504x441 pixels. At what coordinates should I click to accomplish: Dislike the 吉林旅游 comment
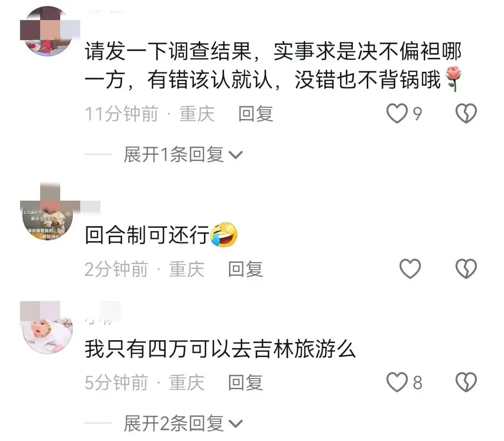pyautogui.click(x=466, y=382)
